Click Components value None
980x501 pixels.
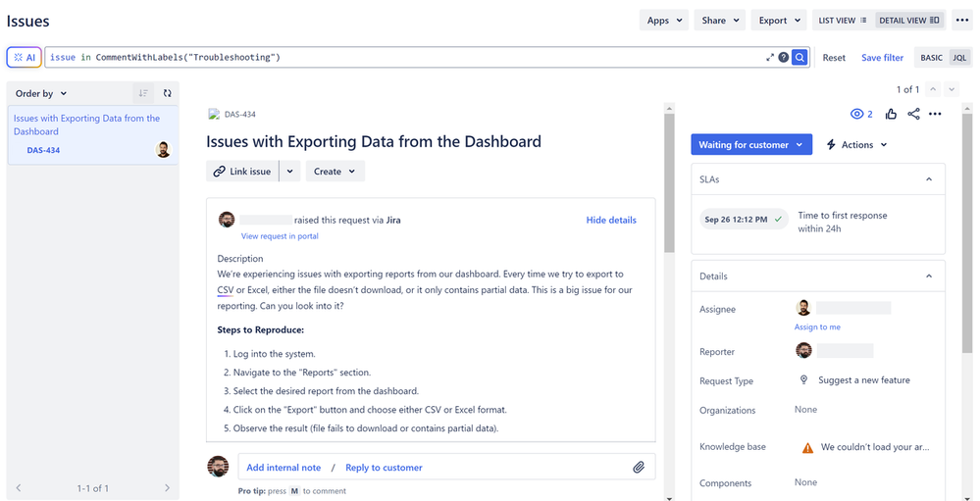pyautogui.click(x=805, y=482)
